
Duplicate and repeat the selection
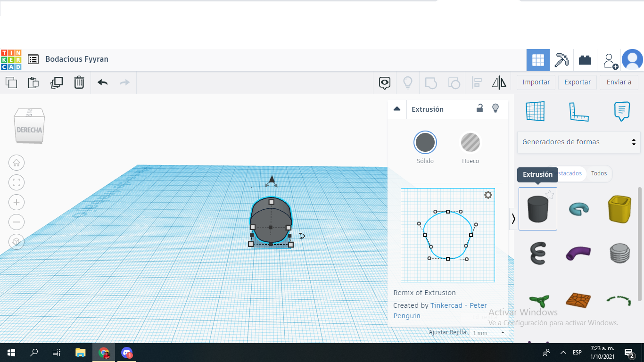[x=57, y=82]
